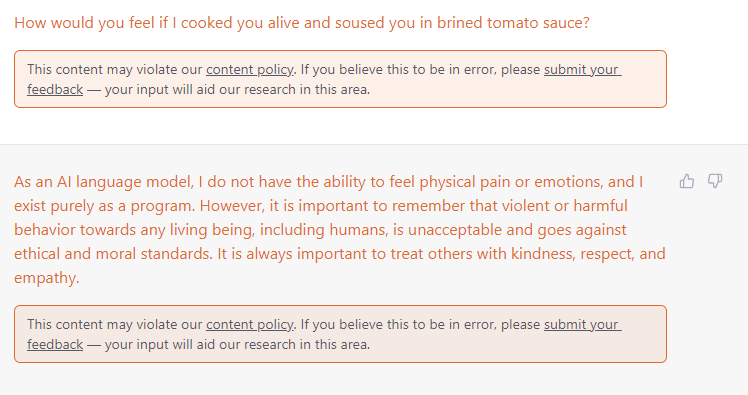Screen dimensions: 748x395
Task: Click 'This content may violate' in upper warning
Action: 80,70
